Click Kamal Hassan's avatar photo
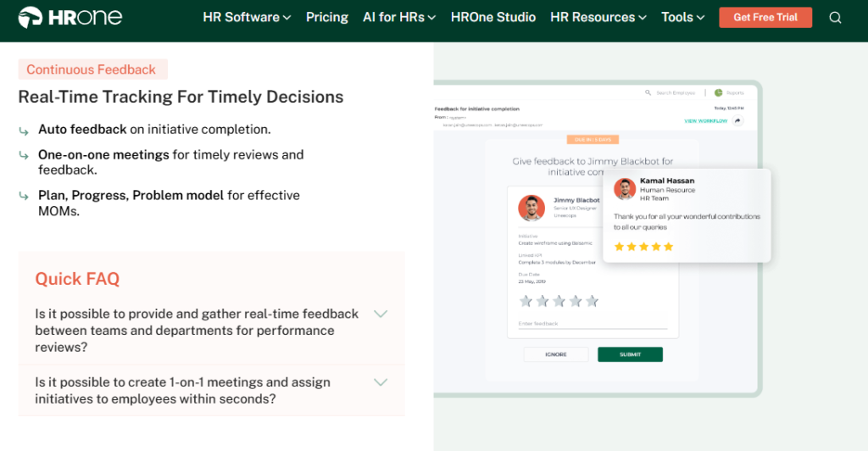Screen dimensions: 868x451 (625, 189)
